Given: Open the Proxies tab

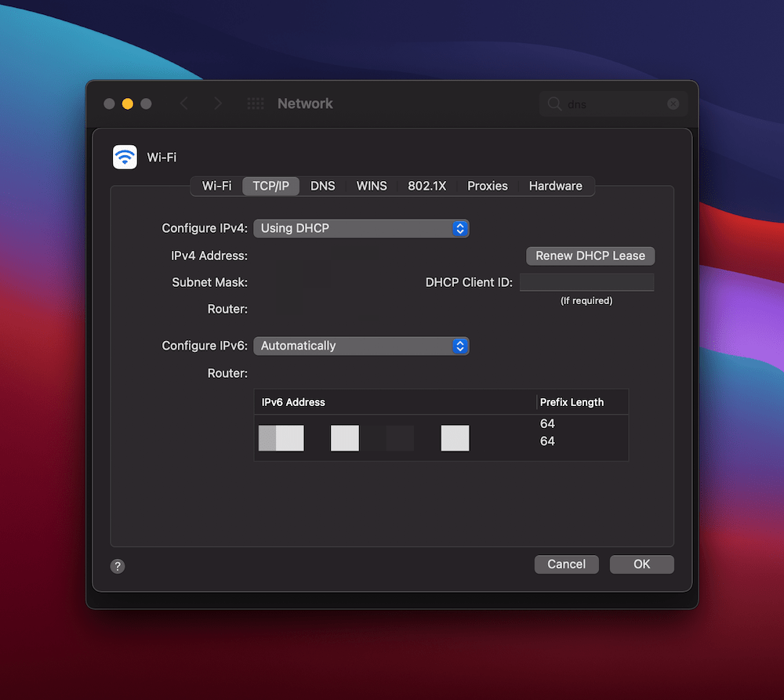Looking at the screenshot, I should (487, 186).
